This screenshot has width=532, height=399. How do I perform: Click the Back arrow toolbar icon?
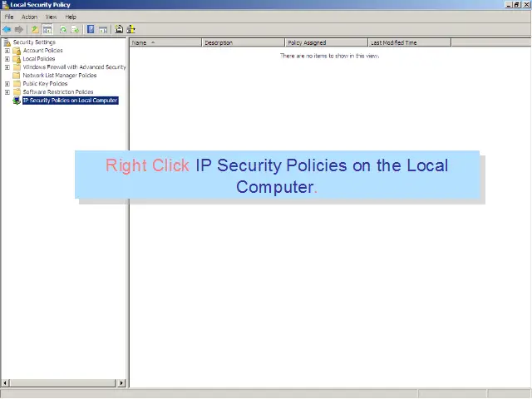[x=7, y=29]
